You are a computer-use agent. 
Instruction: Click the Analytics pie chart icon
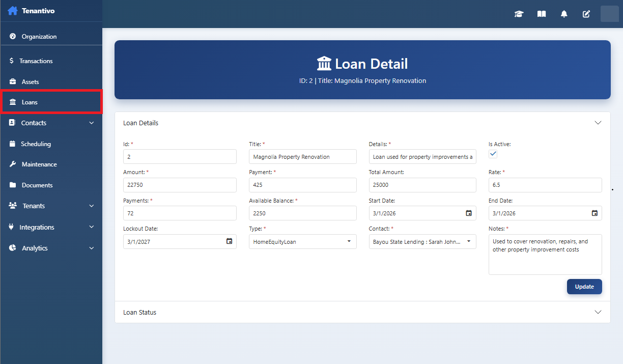pyautogui.click(x=13, y=248)
